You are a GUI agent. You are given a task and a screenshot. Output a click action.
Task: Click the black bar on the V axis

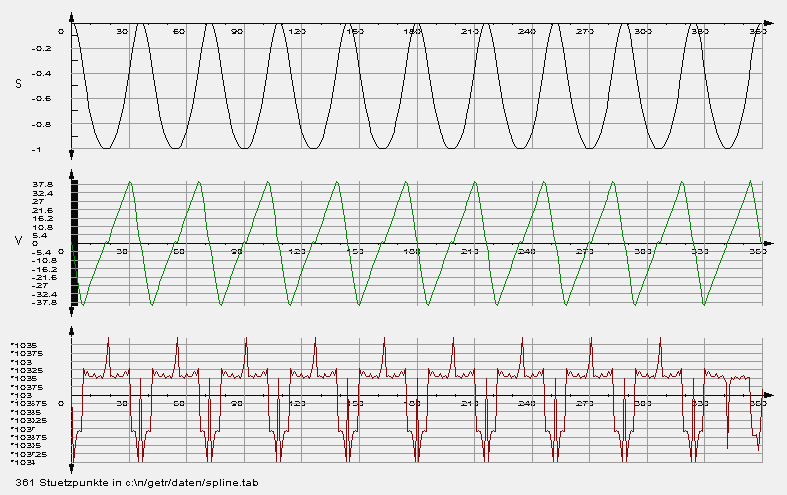(73, 240)
